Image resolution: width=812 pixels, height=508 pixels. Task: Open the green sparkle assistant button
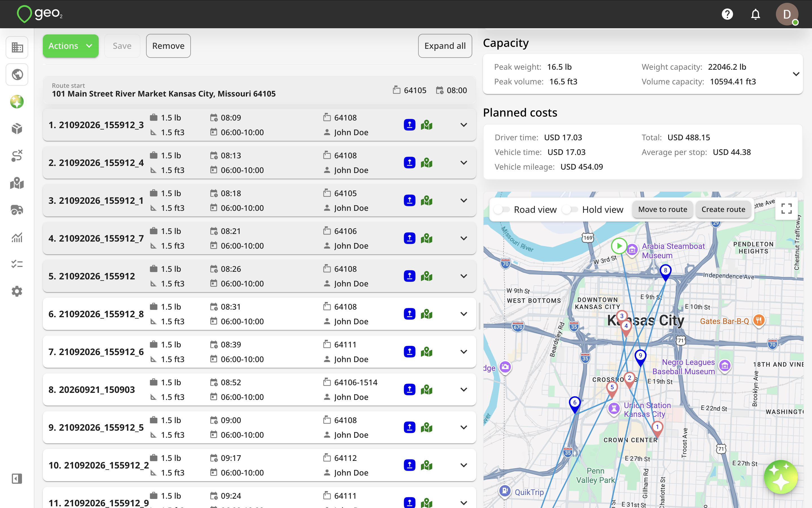tap(781, 477)
